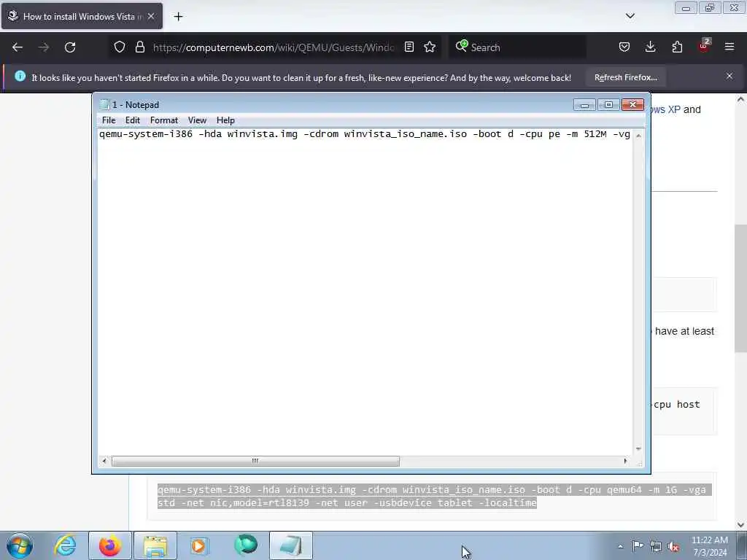This screenshot has height=560, width=747.
Task: Open Notepad Format menu
Action: pos(164,120)
